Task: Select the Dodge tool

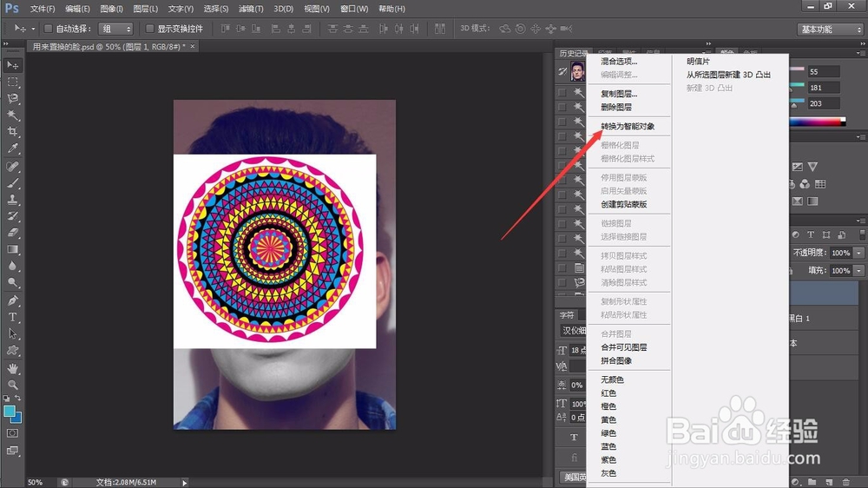Action: click(x=12, y=282)
